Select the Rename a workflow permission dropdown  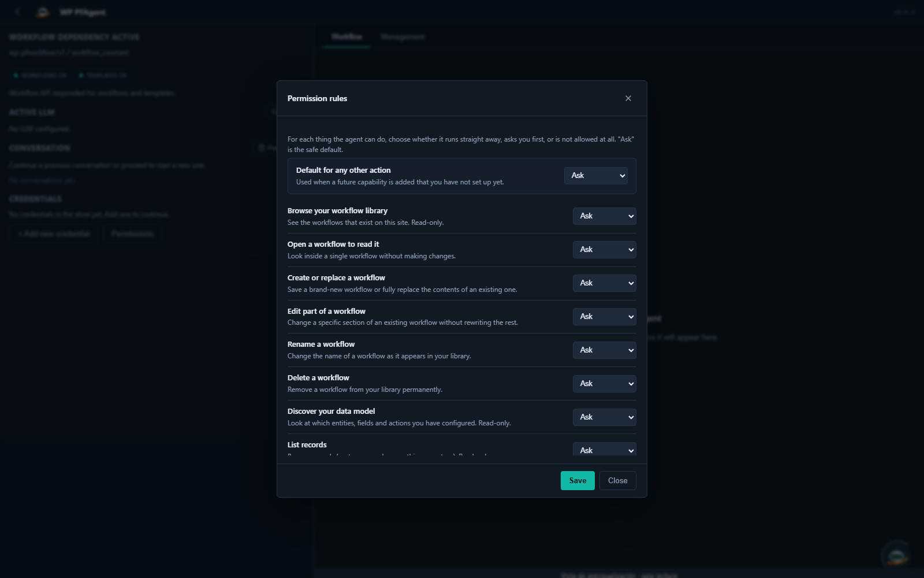pos(605,350)
